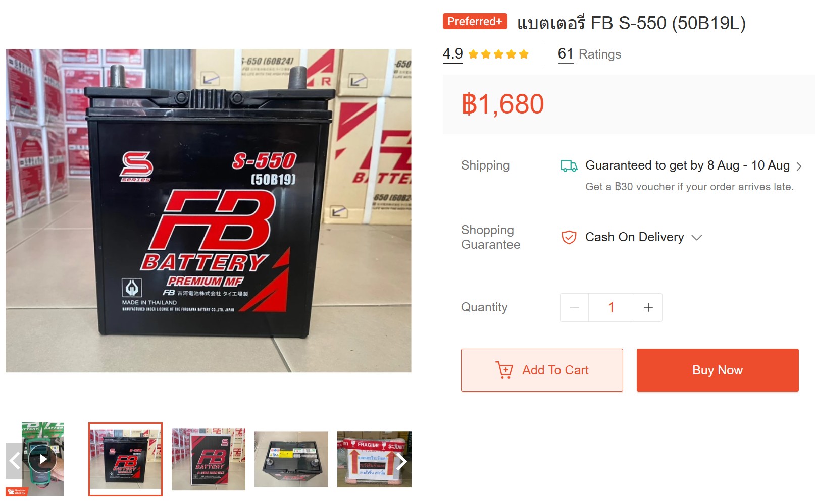Play the product video thumbnail
815x504 pixels.
tap(42, 459)
